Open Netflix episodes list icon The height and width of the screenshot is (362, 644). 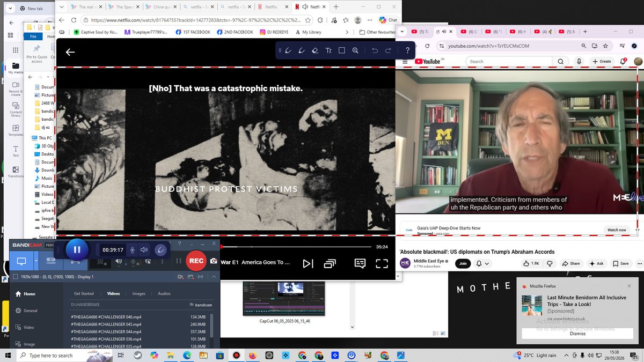tap(330, 263)
